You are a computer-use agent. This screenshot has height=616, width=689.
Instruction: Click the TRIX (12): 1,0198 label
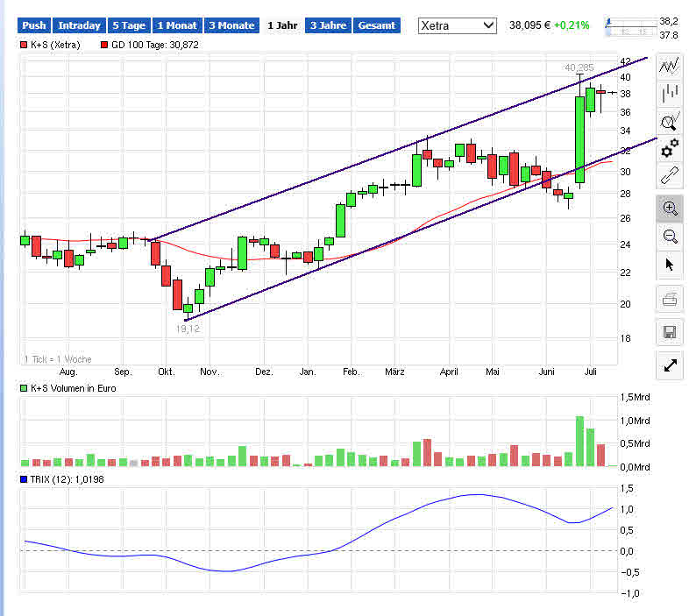coord(67,479)
